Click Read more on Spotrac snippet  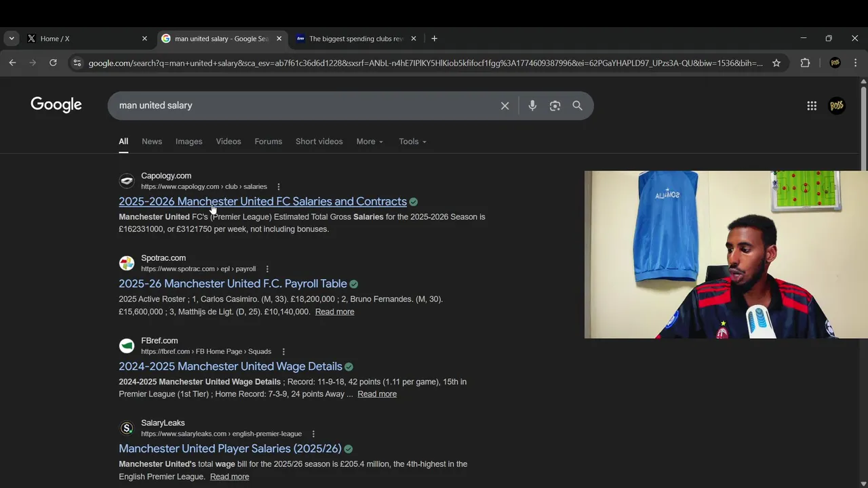tap(334, 312)
